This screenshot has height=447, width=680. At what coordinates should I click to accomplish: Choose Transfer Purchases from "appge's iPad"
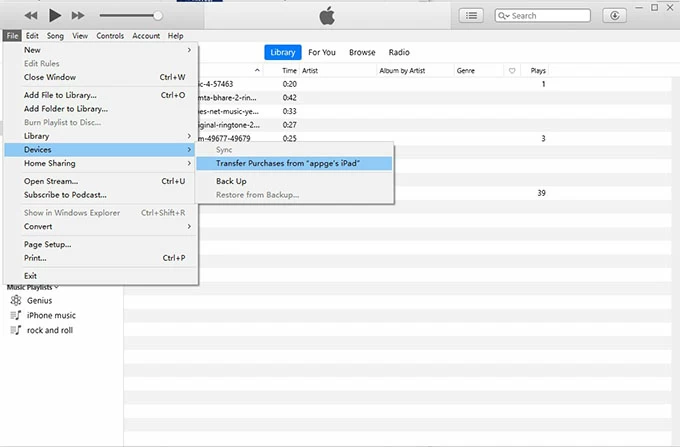pyautogui.click(x=288, y=163)
